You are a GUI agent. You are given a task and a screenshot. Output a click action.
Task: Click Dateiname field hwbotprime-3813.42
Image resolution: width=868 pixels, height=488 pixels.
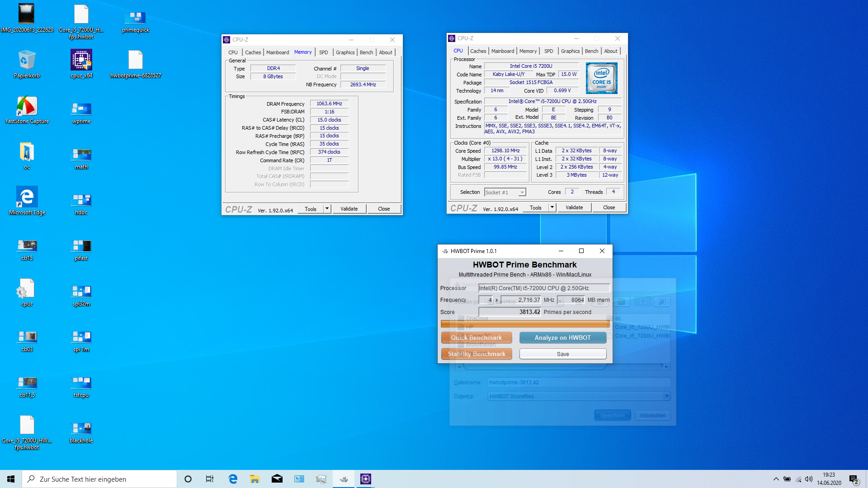579,382
